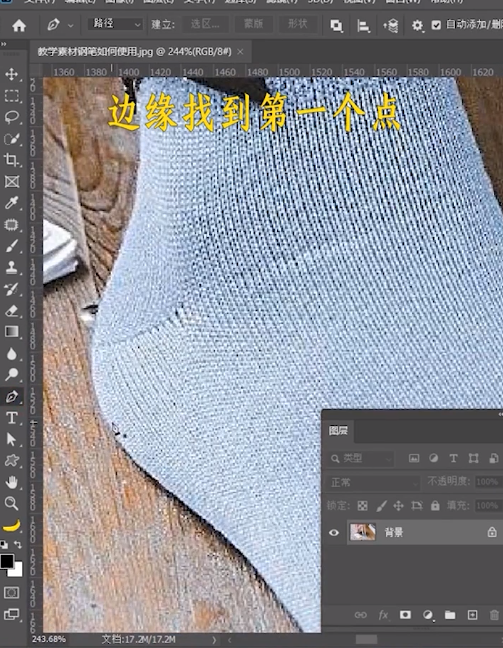Select the Quick Selection tool
Image resolution: width=503 pixels, height=648 pixels.
point(12,139)
